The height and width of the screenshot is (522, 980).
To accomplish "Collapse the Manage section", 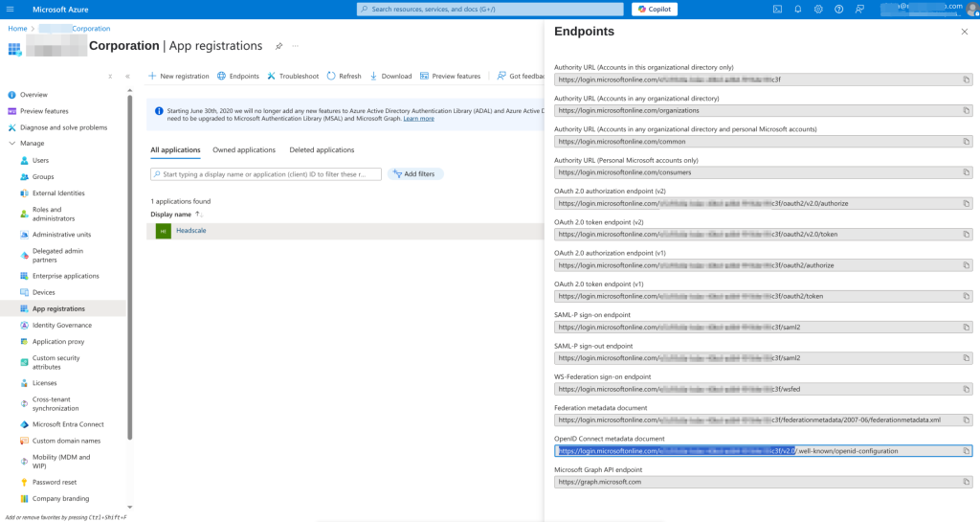I will pos(11,144).
